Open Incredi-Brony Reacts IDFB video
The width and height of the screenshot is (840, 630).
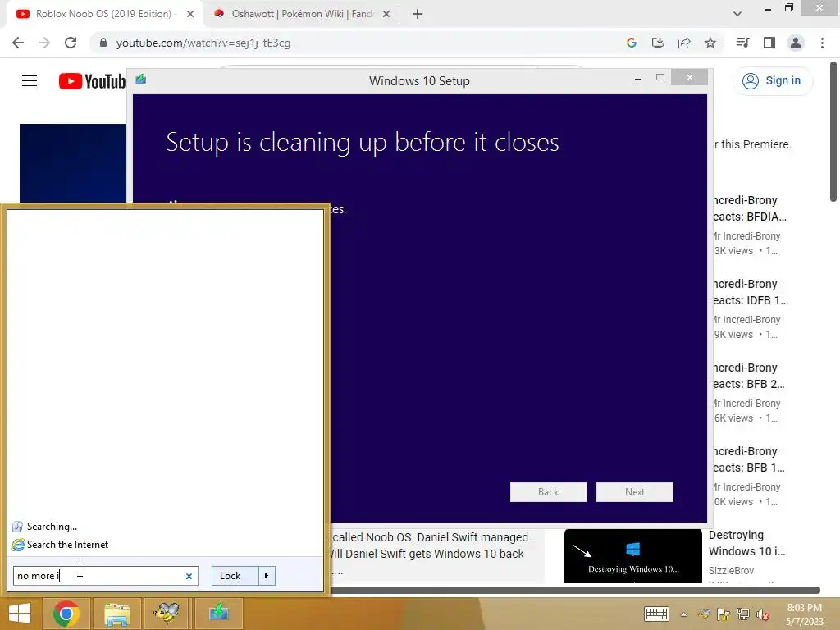[x=750, y=292]
